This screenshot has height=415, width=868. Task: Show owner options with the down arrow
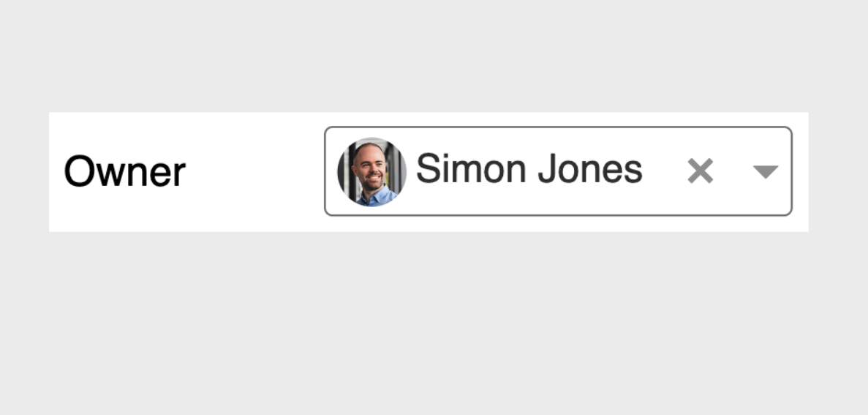tap(765, 171)
